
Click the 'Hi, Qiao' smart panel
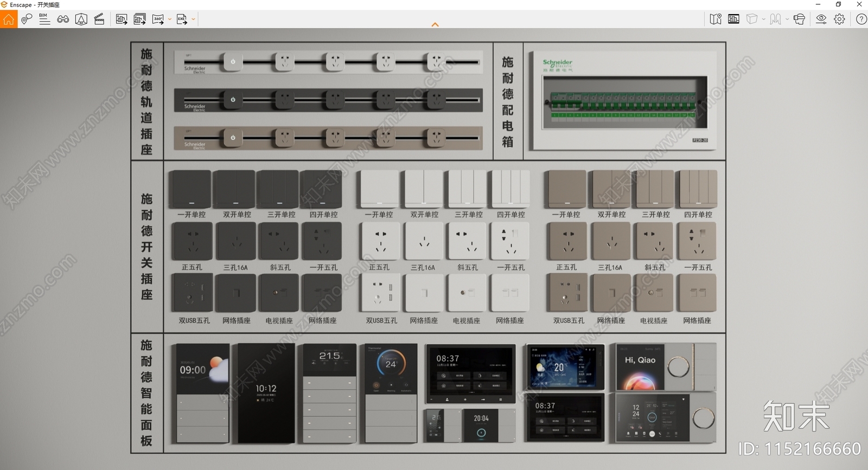pyautogui.click(x=666, y=366)
